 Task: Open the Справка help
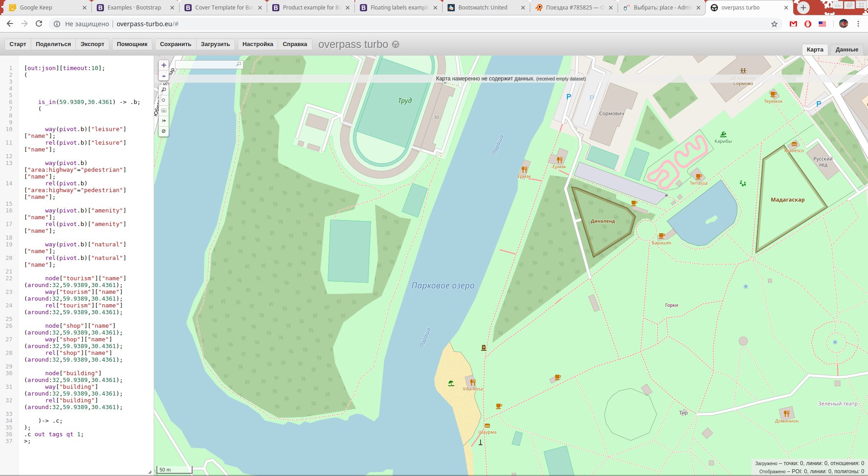point(295,44)
